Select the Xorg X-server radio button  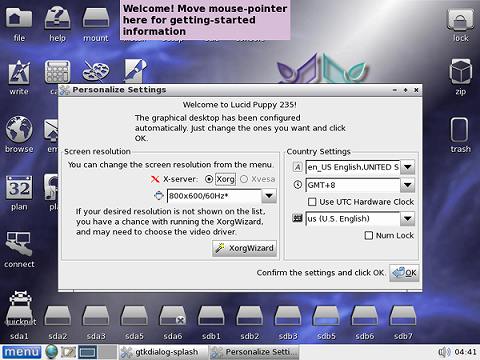[x=209, y=179]
